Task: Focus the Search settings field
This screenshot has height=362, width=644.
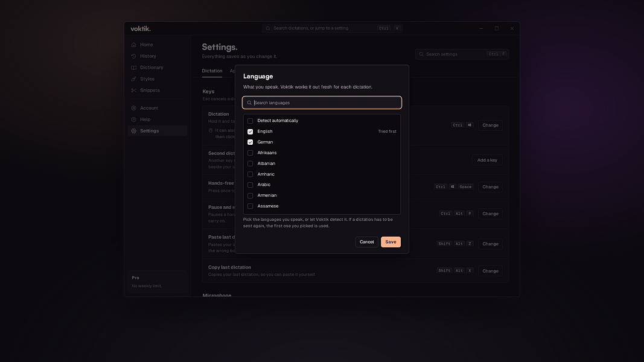Action: [x=462, y=54]
